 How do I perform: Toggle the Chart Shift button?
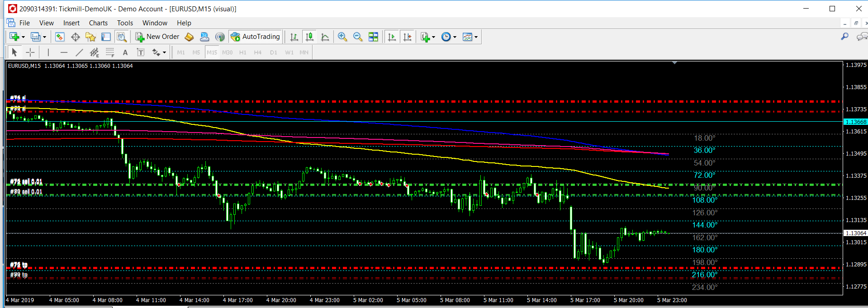(x=408, y=37)
